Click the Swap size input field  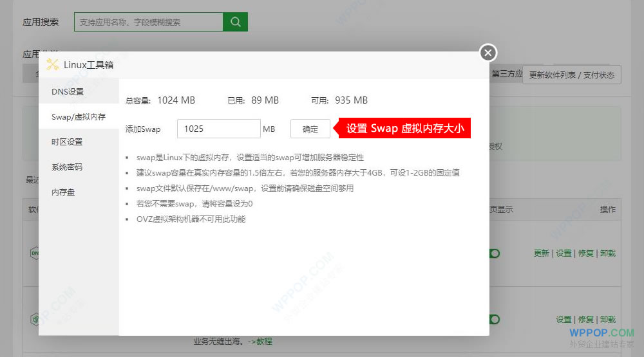click(x=218, y=129)
